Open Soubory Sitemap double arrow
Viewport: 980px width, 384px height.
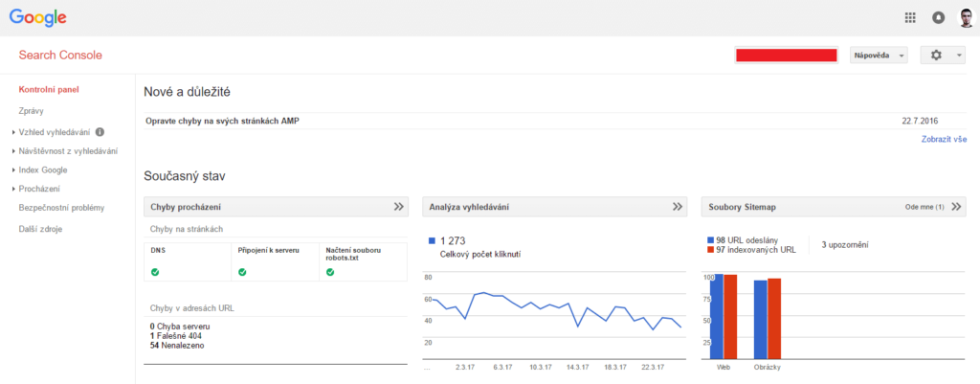click(956, 207)
